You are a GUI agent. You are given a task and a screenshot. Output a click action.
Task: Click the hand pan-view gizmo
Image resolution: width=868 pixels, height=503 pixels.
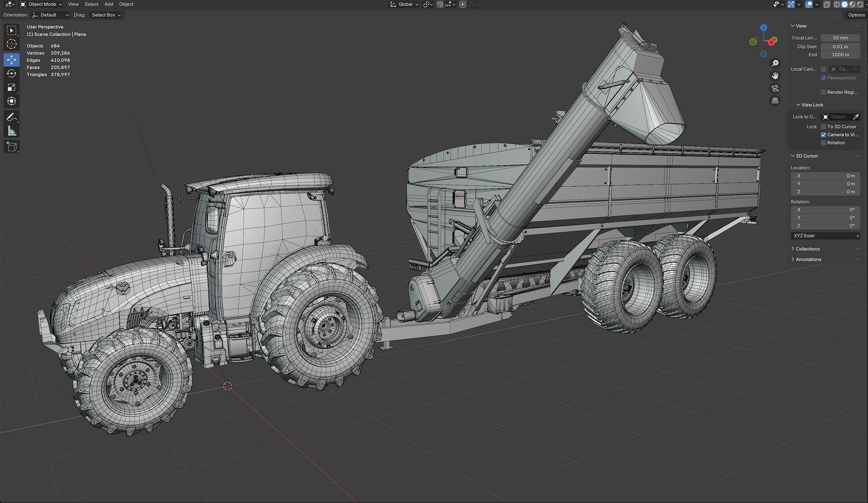point(775,76)
